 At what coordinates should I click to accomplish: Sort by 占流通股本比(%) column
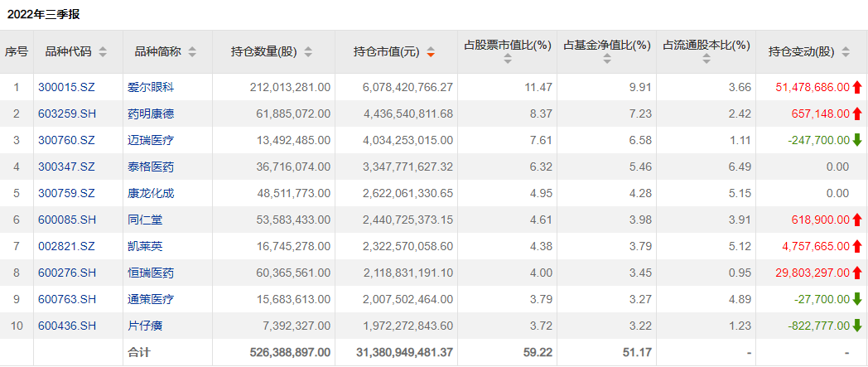point(706,59)
